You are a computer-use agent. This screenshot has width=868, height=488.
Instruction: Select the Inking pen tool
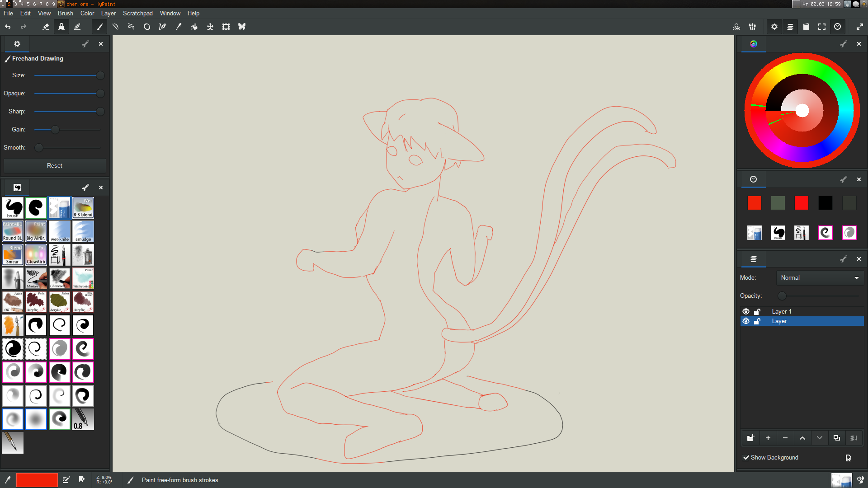tap(163, 27)
